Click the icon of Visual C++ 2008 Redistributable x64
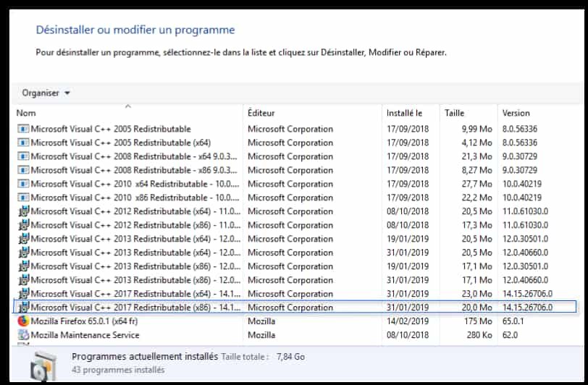The image size is (588, 385). [23, 156]
